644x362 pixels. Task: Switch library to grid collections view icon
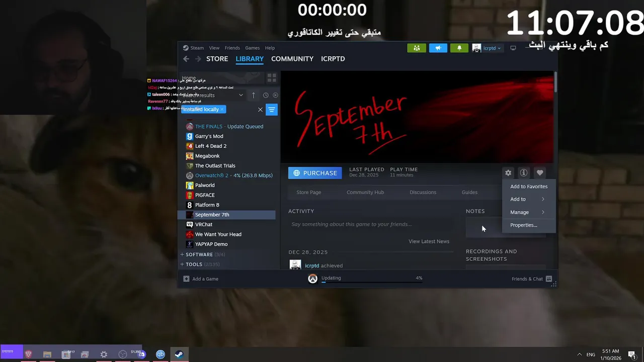[x=272, y=78]
